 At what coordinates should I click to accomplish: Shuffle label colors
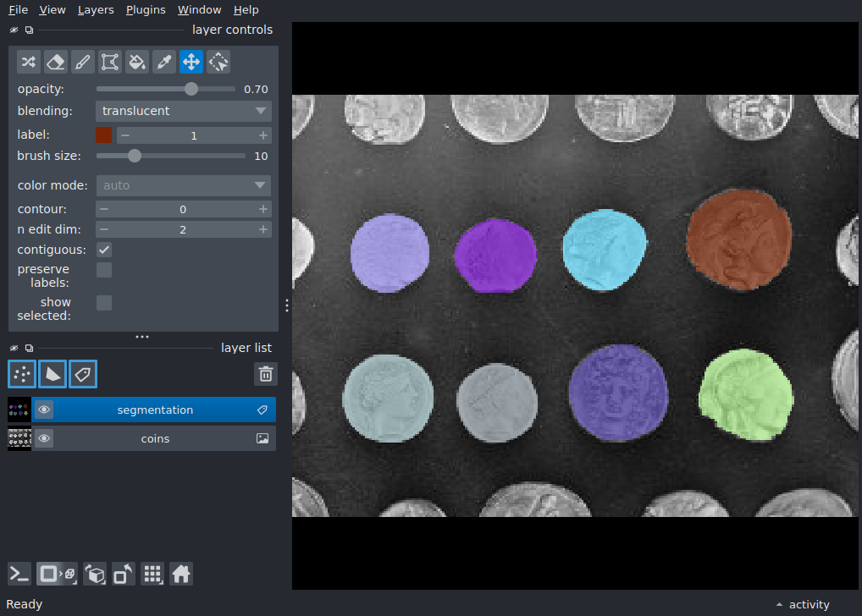point(29,62)
